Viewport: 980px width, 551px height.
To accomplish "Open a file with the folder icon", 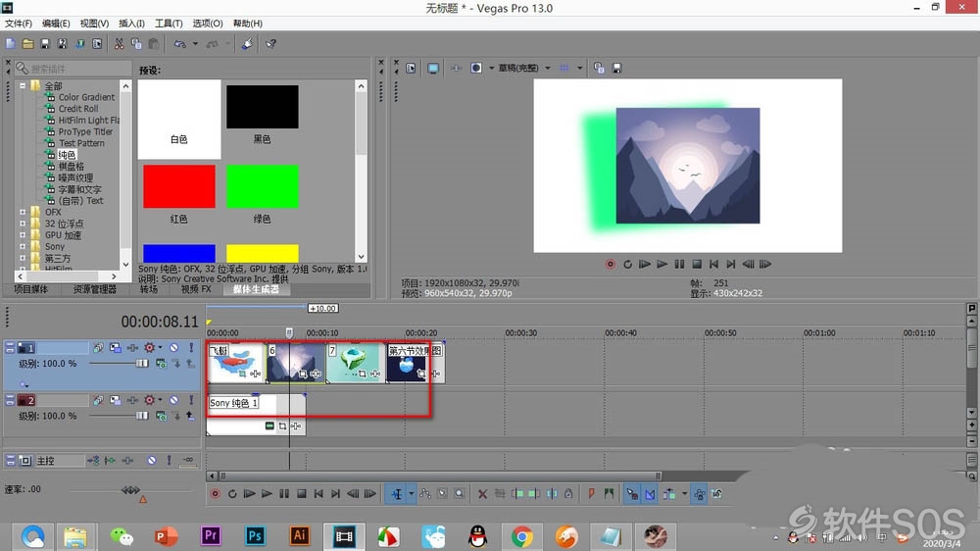I will point(28,44).
